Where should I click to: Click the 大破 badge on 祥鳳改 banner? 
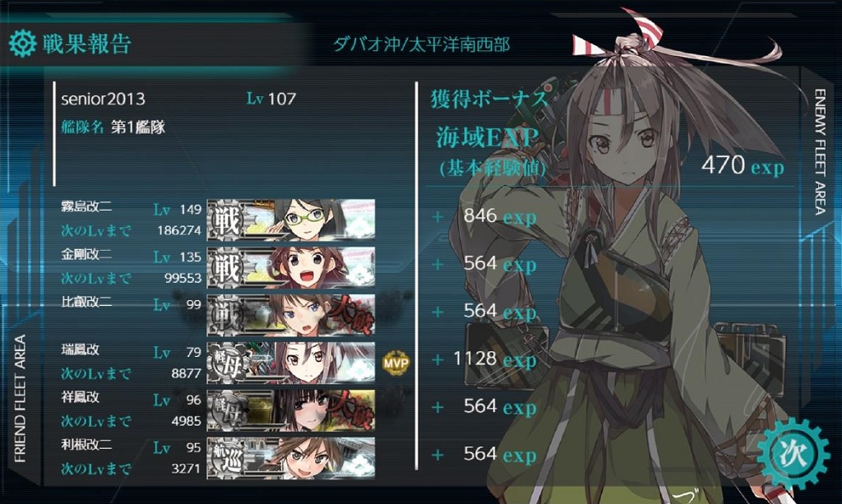coord(350,410)
